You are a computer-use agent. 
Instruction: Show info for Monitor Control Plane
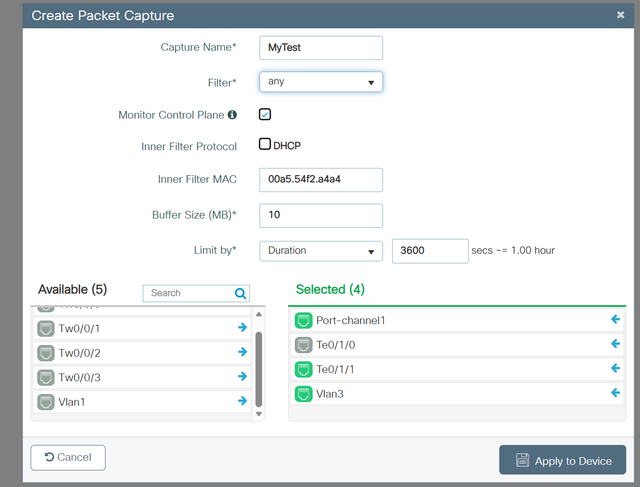click(x=232, y=115)
